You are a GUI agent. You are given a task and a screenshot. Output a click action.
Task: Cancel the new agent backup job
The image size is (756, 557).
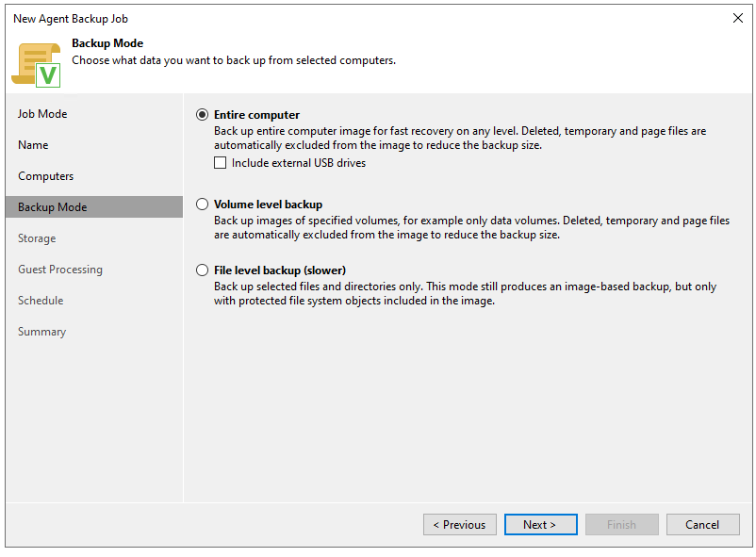[703, 525]
